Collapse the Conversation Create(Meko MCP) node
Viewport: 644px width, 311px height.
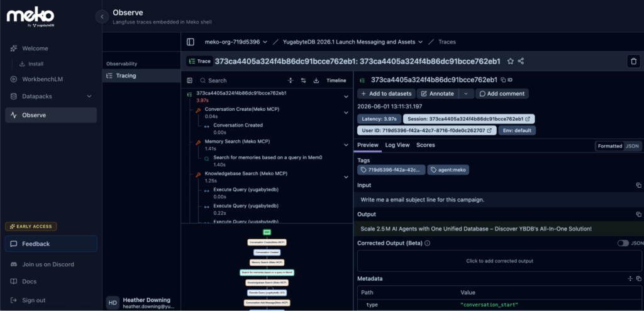pyautogui.click(x=346, y=113)
